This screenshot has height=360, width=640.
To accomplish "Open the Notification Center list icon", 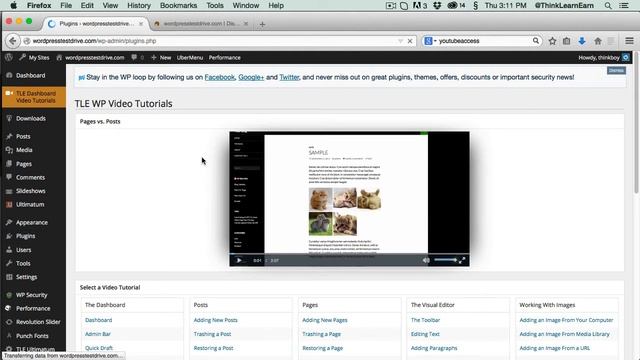I will click(624, 6).
